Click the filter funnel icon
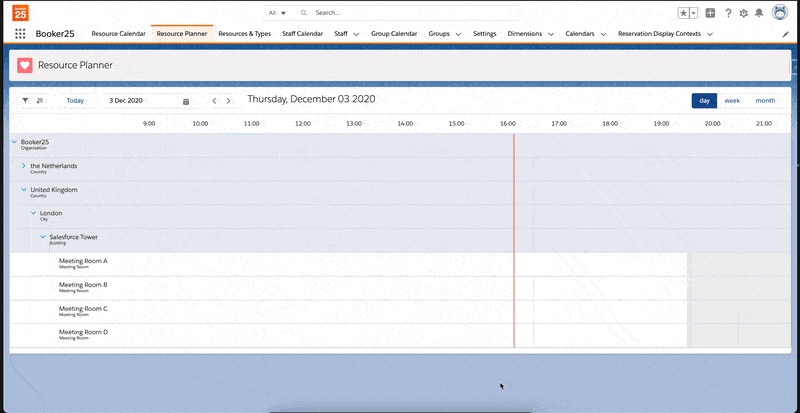This screenshot has width=800, height=413. (x=25, y=101)
